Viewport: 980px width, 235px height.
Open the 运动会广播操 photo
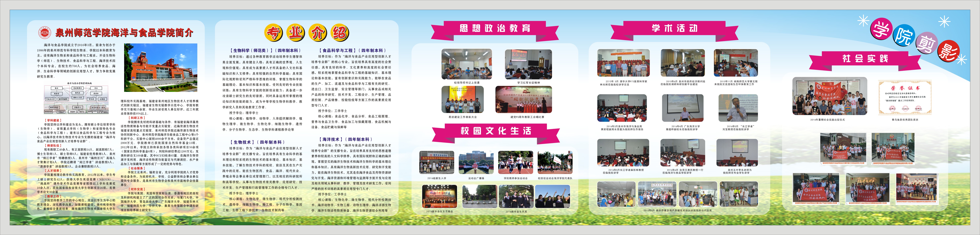[476, 163]
